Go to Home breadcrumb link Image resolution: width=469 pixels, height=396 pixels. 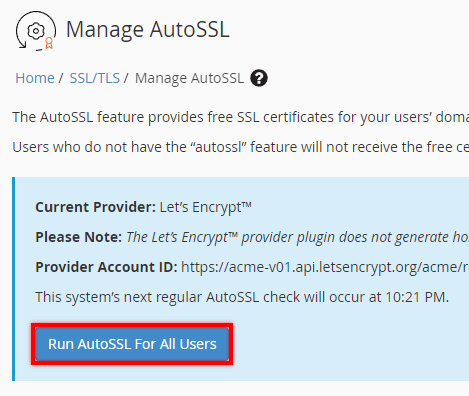coord(35,78)
